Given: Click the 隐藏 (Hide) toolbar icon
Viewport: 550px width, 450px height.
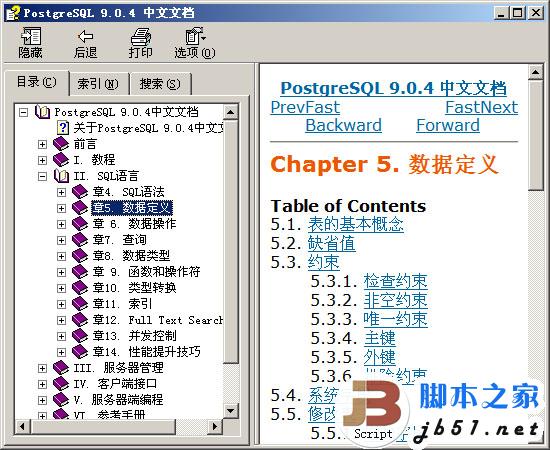Looking at the screenshot, I should point(31,36).
